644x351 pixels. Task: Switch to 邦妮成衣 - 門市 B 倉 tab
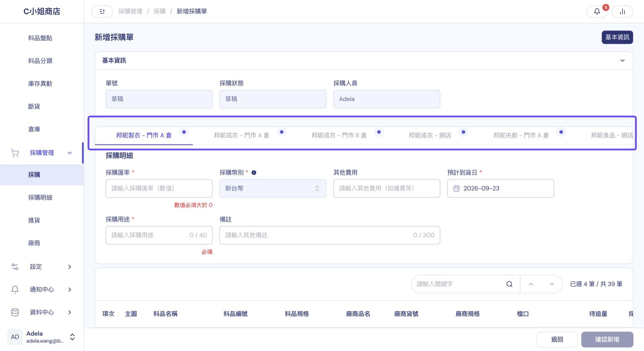point(339,136)
